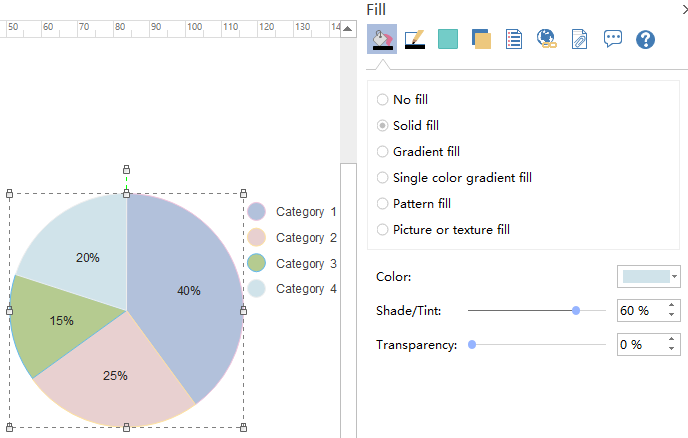The width and height of the screenshot is (688, 438).
Task: Select the No fill option
Action: point(383,100)
